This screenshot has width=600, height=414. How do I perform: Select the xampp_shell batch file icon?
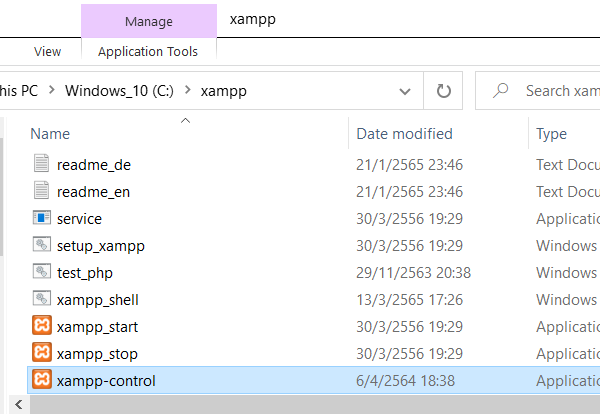pyautogui.click(x=41, y=299)
